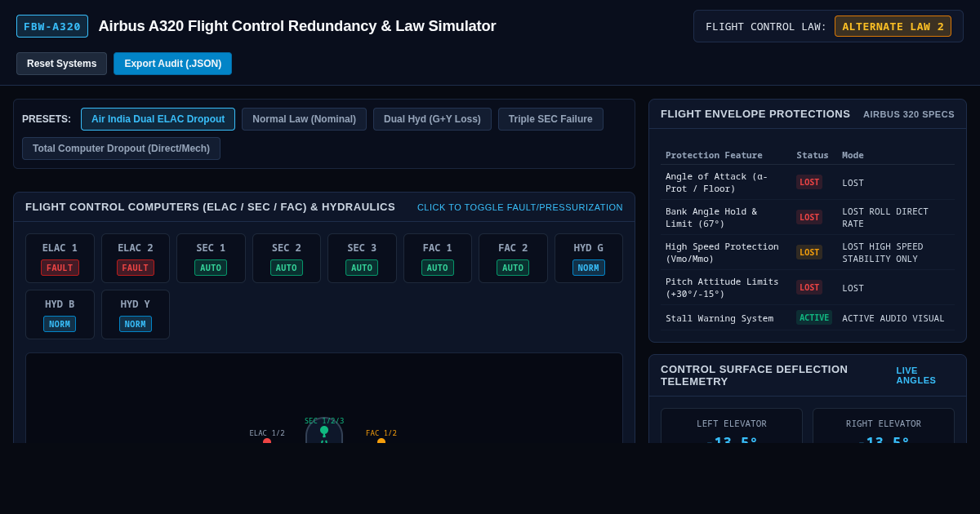Viewport: 980px width, 514px height.
Task: Click the Reset Systems button
Action: tap(61, 64)
